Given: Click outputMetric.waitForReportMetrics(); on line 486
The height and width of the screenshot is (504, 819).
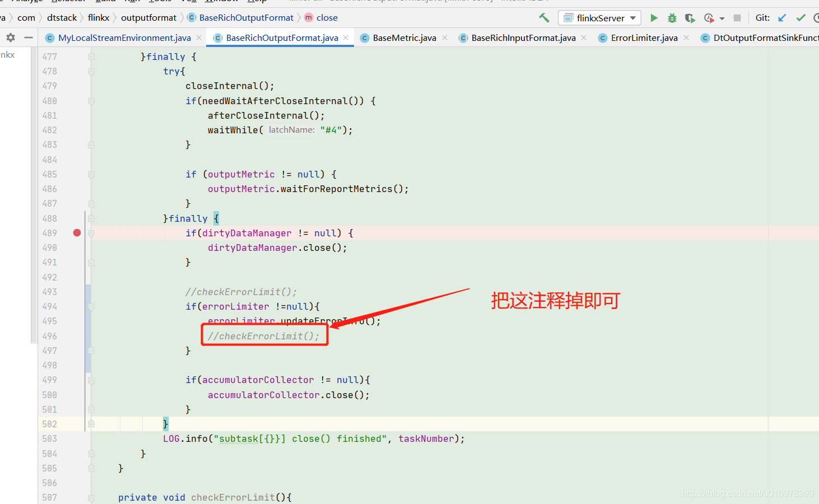Looking at the screenshot, I should (x=308, y=189).
